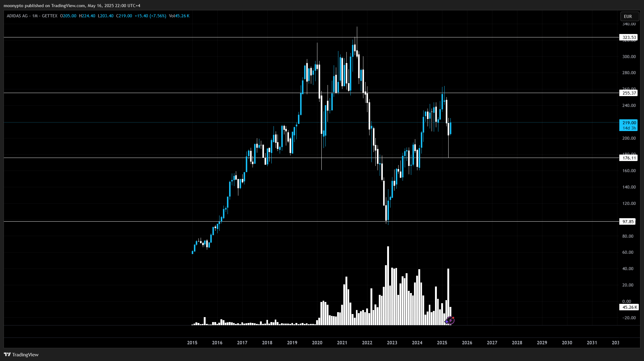Select the 255.37 horizontal line price label
Screen dimensions: 644x361
pos(629,93)
